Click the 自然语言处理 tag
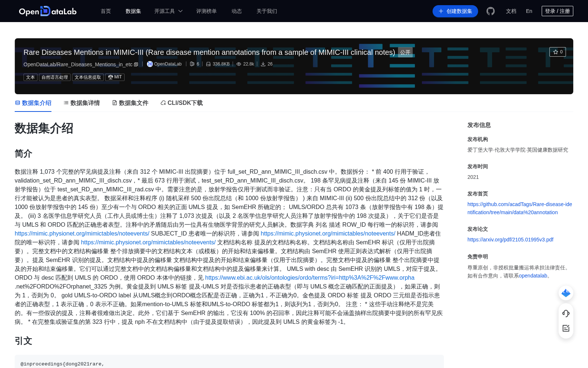The width and height of the screenshot is (588, 368). coord(55,77)
